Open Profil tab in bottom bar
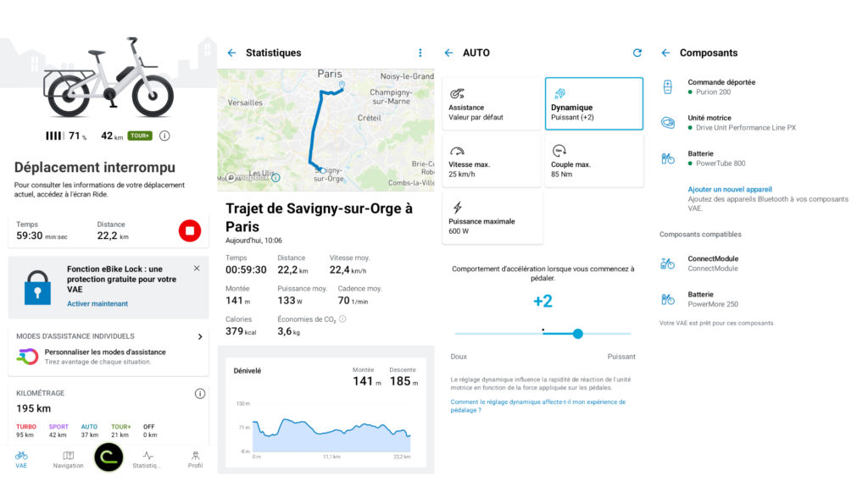The width and height of the screenshot is (868, 488). [x=195, y=459]
